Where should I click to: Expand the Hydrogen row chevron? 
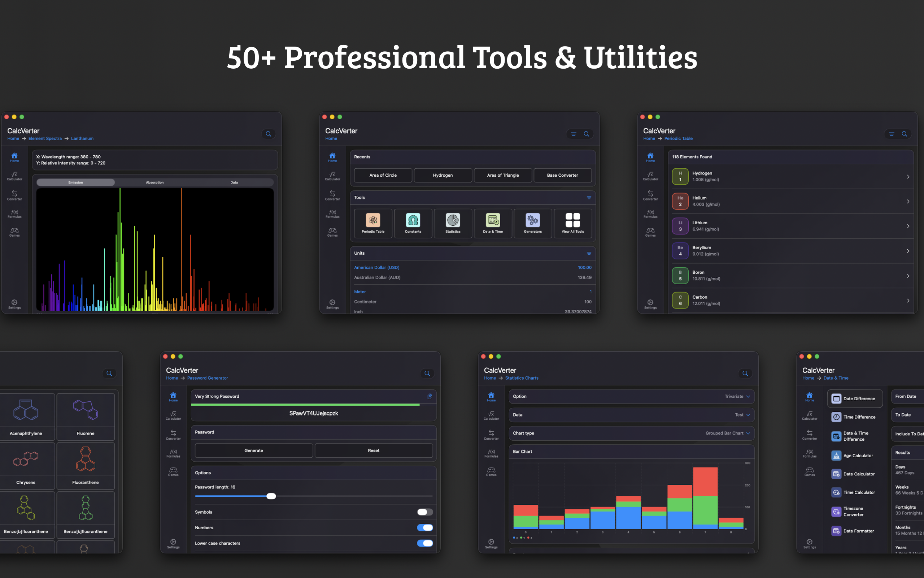coord(908,177)
